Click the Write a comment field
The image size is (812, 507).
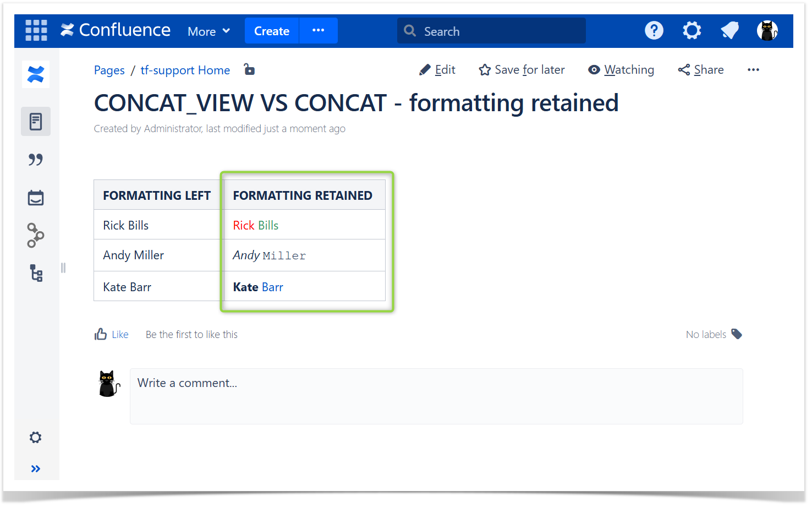436,396
